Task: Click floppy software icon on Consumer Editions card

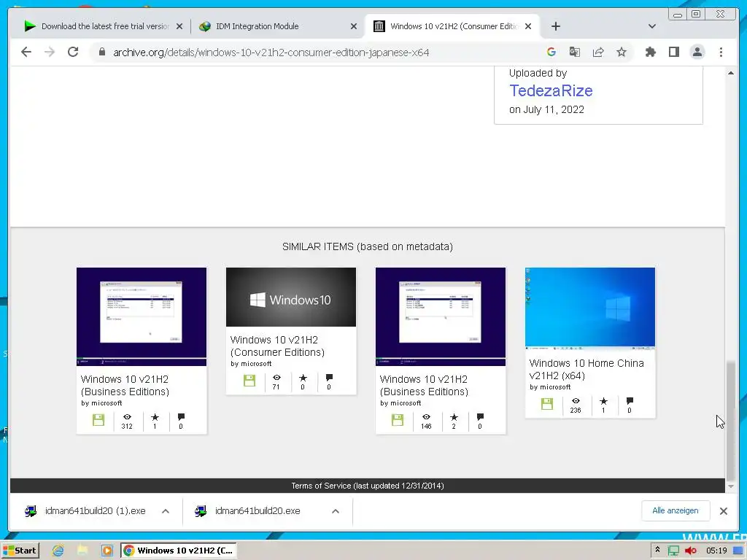Action: click(249, 381)
